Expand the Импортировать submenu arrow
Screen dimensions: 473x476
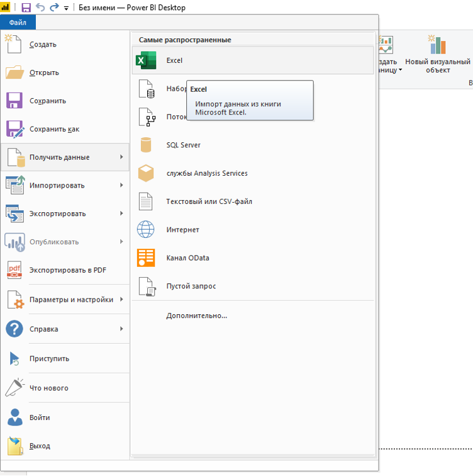pos(121,185)
